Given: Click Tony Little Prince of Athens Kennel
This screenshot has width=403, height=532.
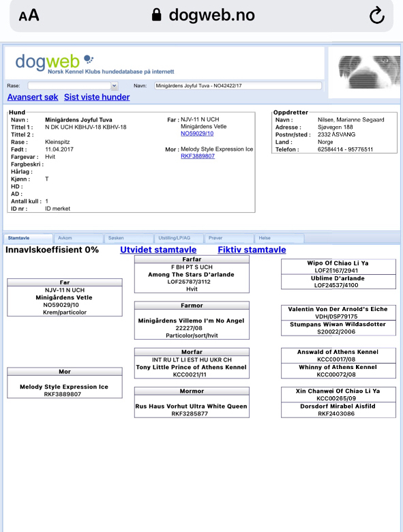Looking at the screenshot, I should click(192, 367).
